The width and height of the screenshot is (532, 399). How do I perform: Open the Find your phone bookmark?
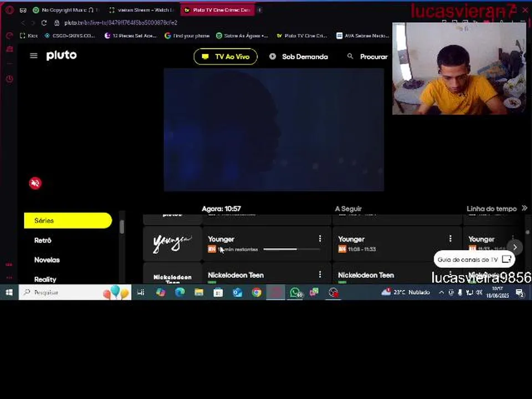point(187,35)
